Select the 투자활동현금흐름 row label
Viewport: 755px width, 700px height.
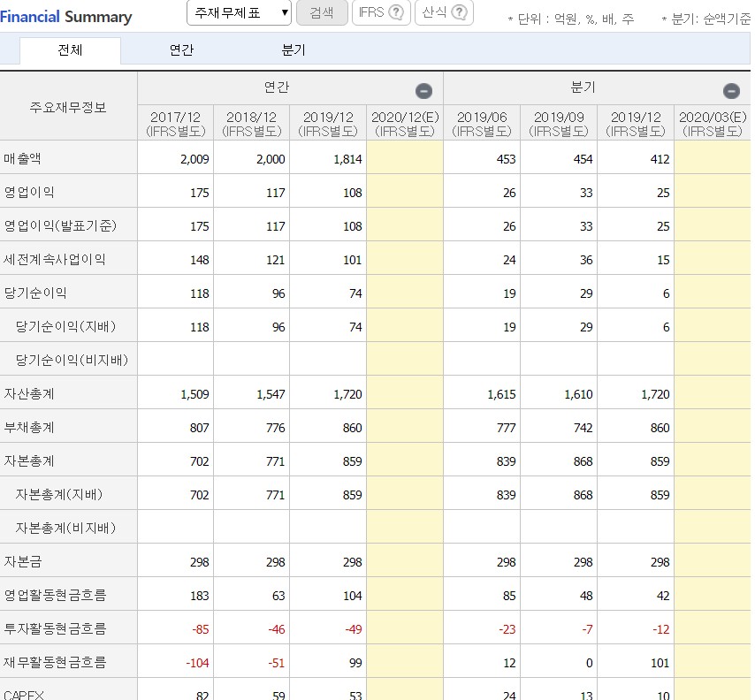click(x=55, y=628)
